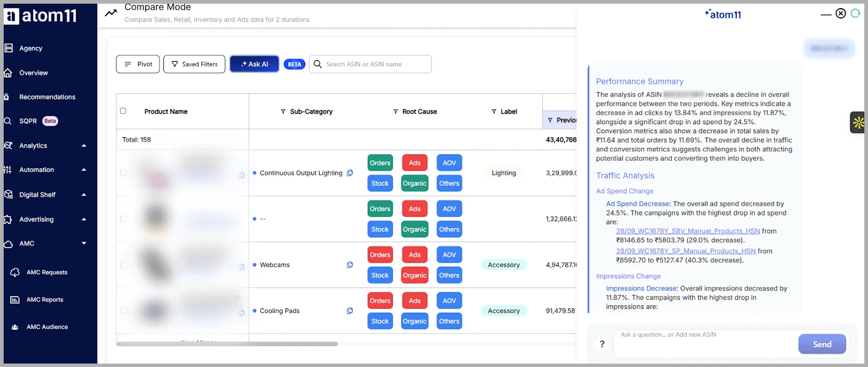
Task: Check the Webcams row checkbox
Action: [x=123, y=265]
